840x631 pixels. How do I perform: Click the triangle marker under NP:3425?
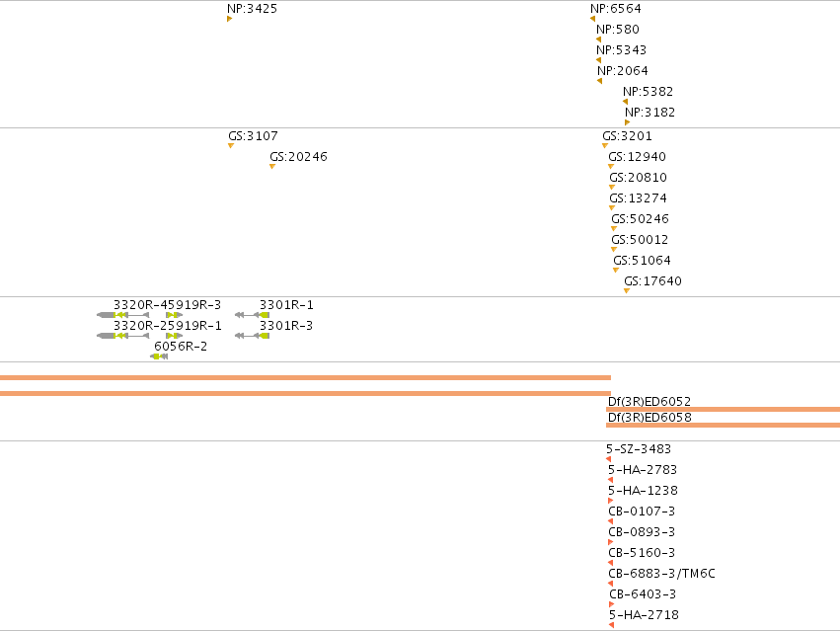tap(229, 19)
